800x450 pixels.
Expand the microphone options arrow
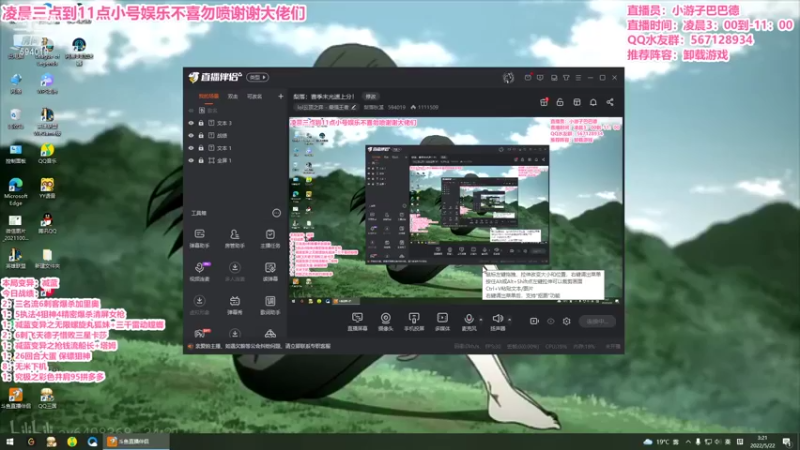pyautogui.click(x=481, y=320)
